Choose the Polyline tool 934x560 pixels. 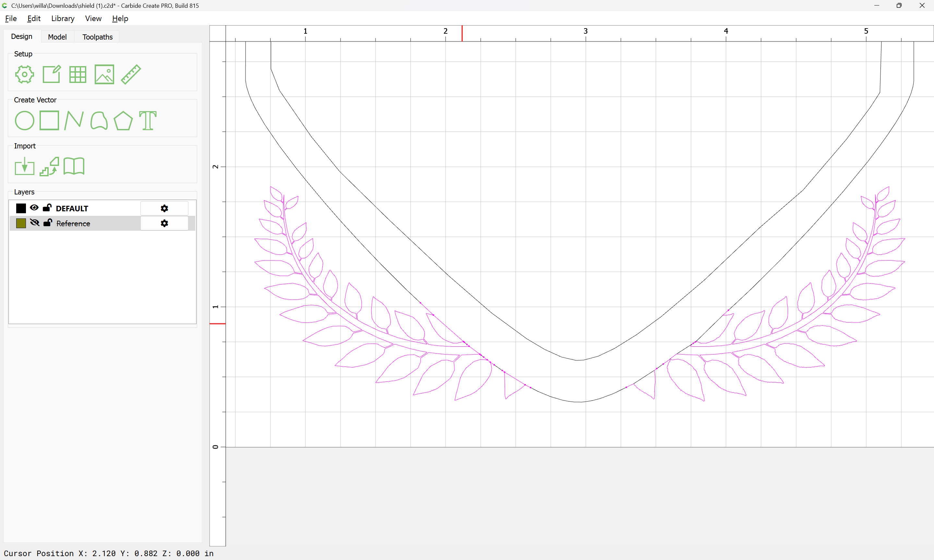tap(74, 121)
